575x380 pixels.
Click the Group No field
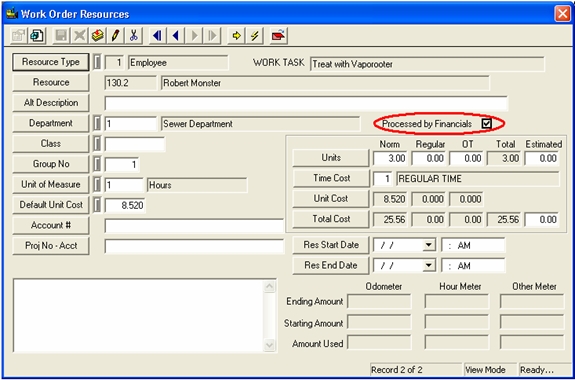click(x=122, y=165)
